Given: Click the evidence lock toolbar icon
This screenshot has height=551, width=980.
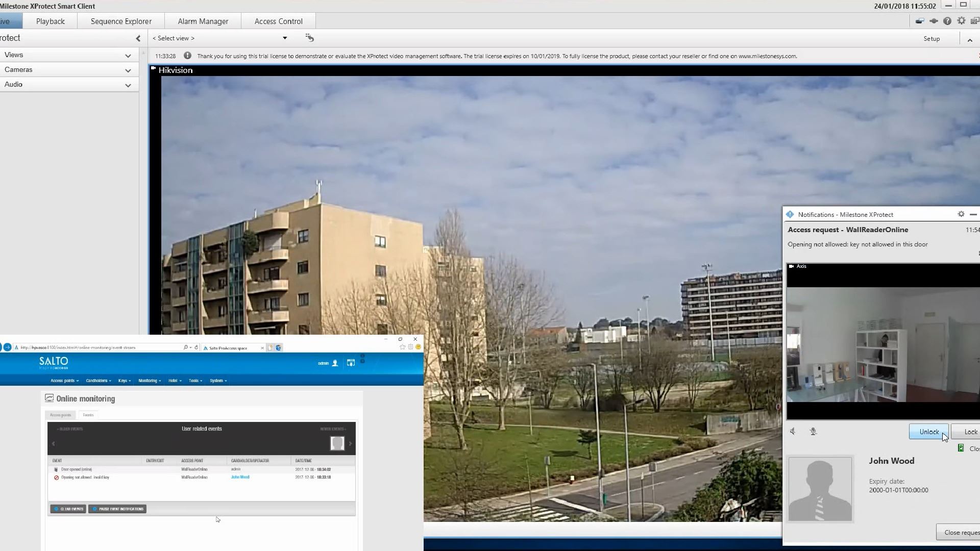Looking at the screenshot, I should 920,21.
